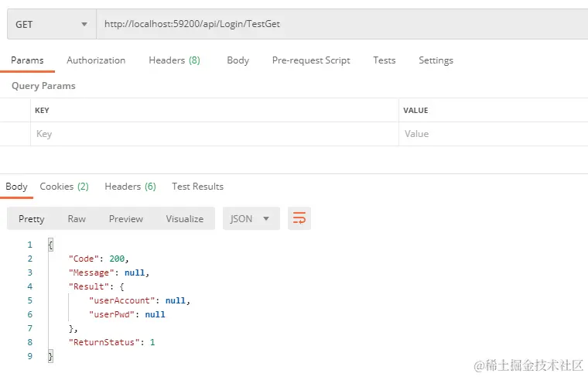Open the response Headers (6) tab
The width and height of the screenshot is (588, 377).
(130, 187)
